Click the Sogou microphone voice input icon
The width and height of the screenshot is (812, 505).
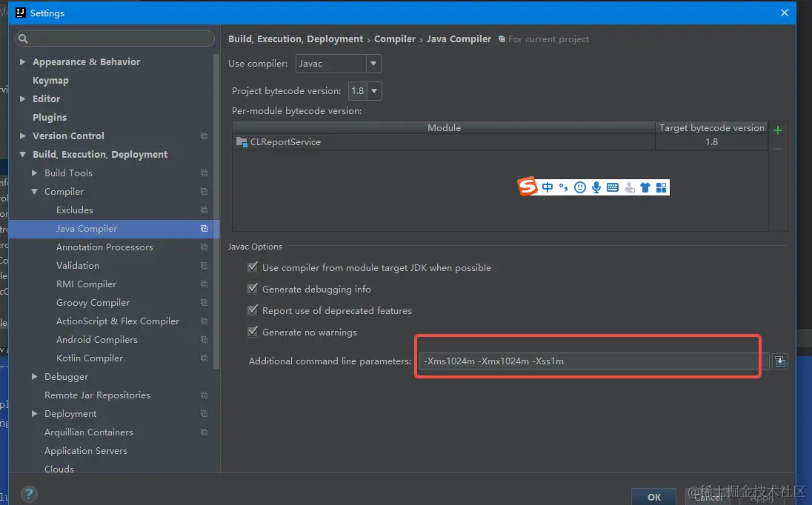click(x=596, y=187)
